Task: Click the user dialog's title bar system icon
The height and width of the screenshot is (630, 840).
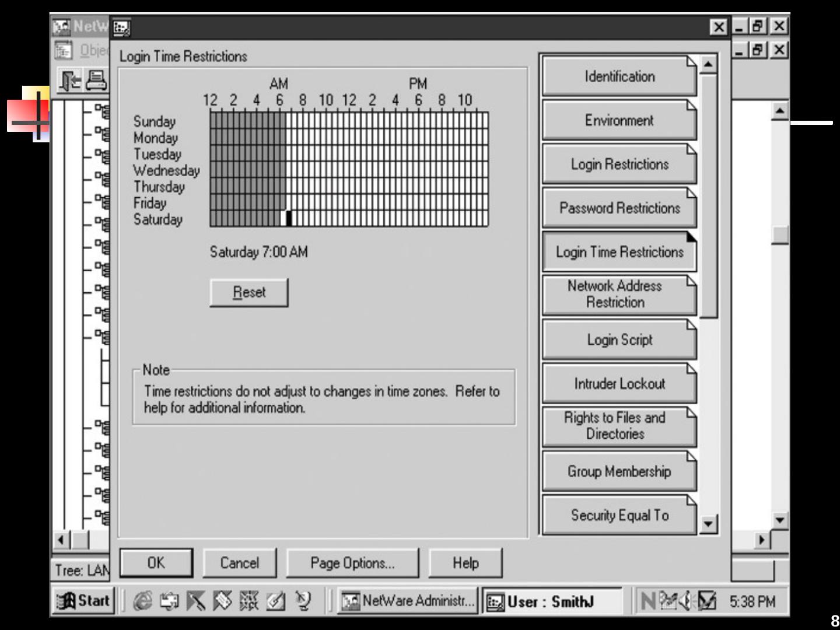Action: pyautogui.click(x=121, y=27)
